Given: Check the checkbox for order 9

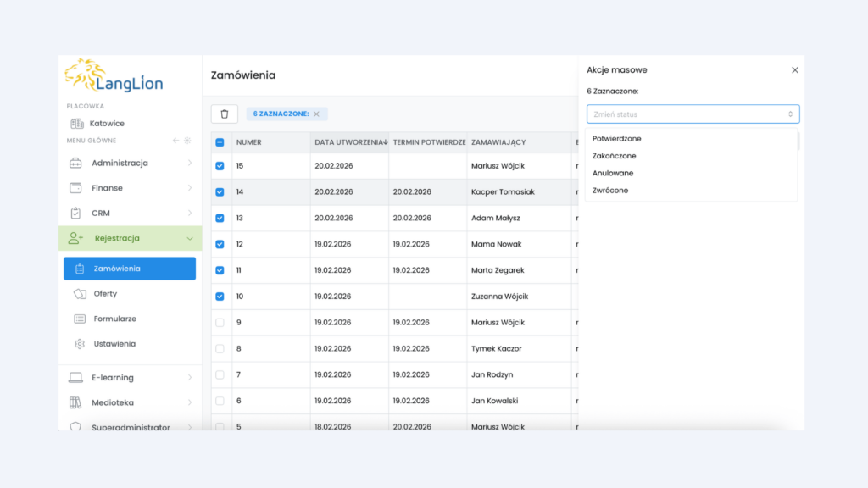Looking at the screenshot, I should pyautogui.click(x=220, y=323).
